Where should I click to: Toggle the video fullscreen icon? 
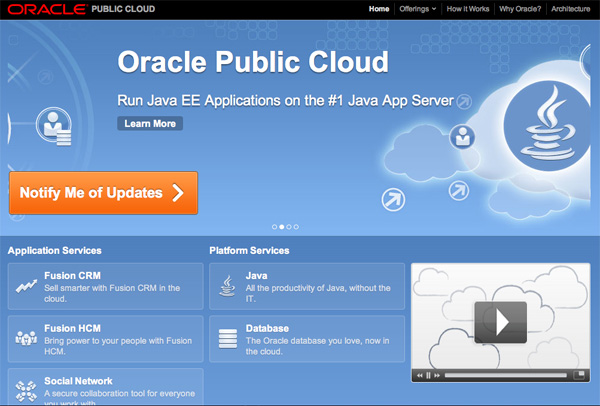pos(579,375)
